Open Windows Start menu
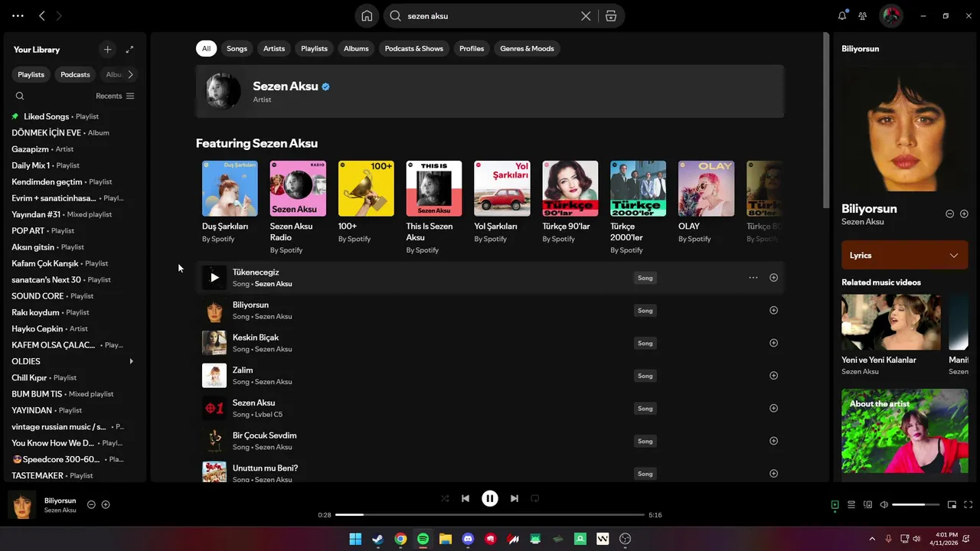This screenshot has width=980, height=551. tap(355, 539)
